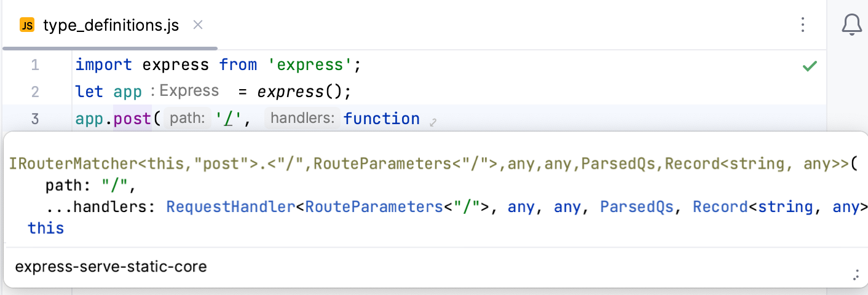Open the editor tab options kebab menu

click(802, 25)
